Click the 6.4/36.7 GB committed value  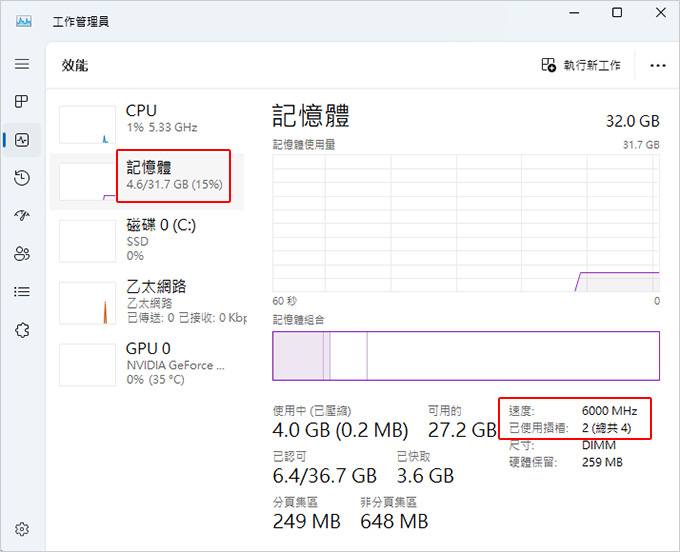point(324,476)
